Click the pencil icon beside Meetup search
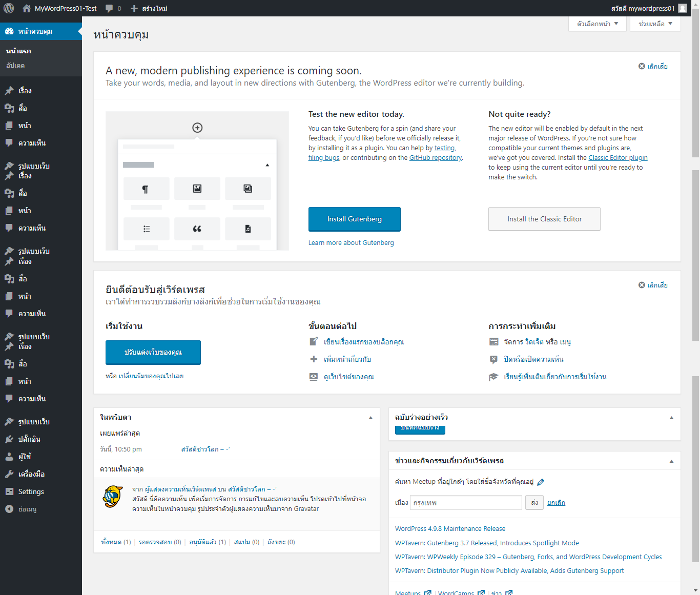Viewport: 700px width, 595px height. click(541, 482)
